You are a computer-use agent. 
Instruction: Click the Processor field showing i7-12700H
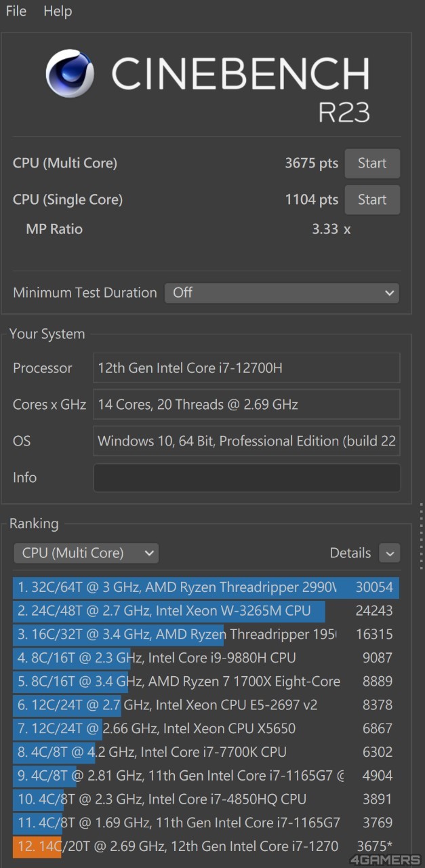point(247,368)
